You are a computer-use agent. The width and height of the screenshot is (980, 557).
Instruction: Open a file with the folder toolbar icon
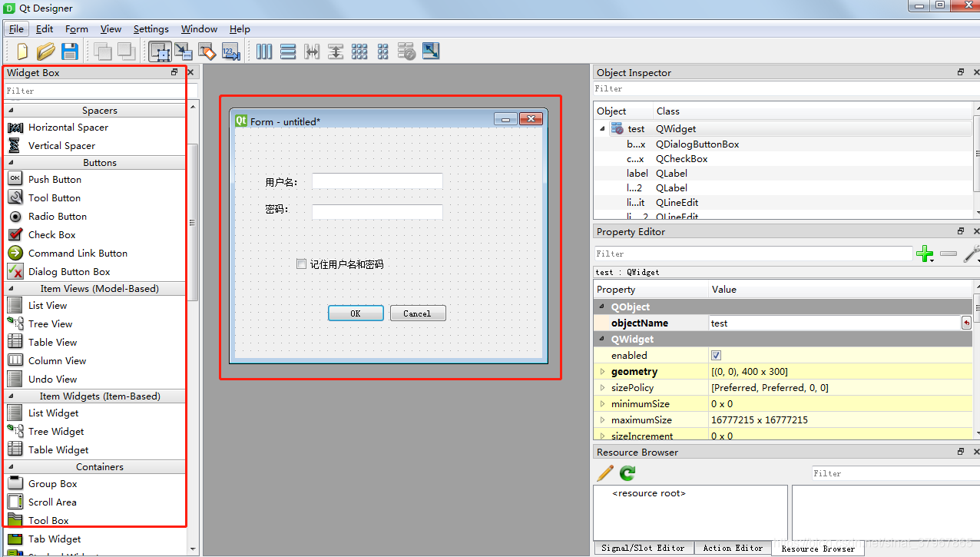click(45, 51)
